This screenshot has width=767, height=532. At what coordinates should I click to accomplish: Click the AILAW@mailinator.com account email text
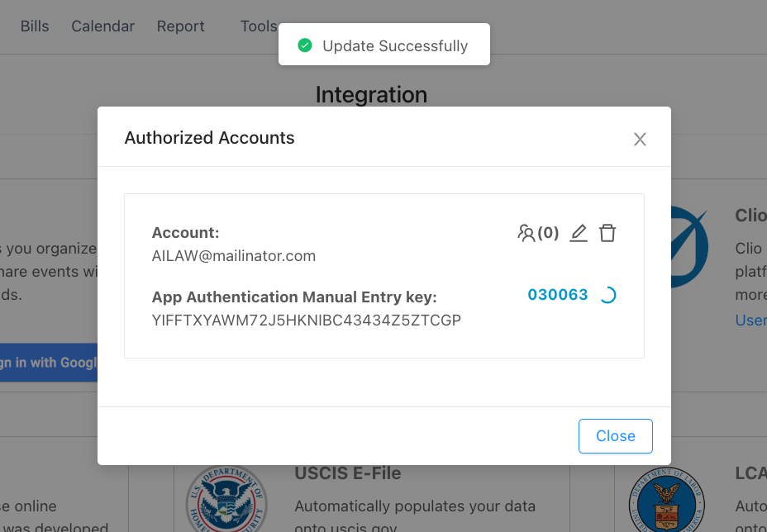pyautogui.click(x=234, y=256)
